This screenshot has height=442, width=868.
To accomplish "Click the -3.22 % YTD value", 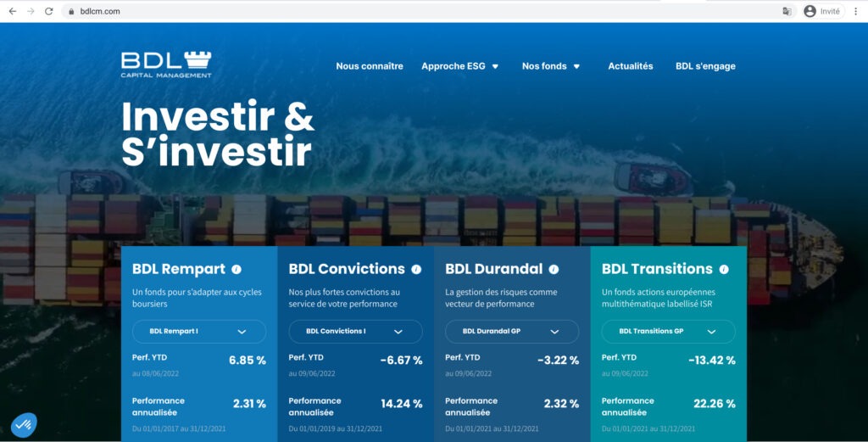I will click(x=558, y=360).
